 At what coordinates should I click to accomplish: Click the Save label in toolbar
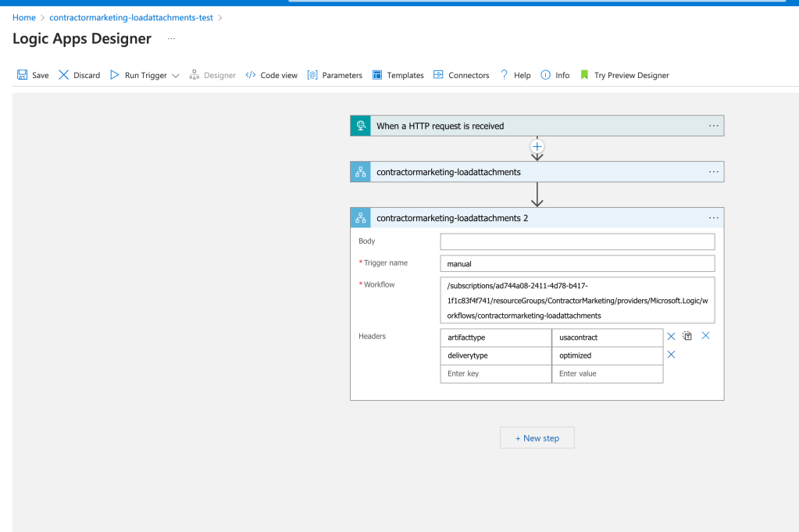(41, 76)
